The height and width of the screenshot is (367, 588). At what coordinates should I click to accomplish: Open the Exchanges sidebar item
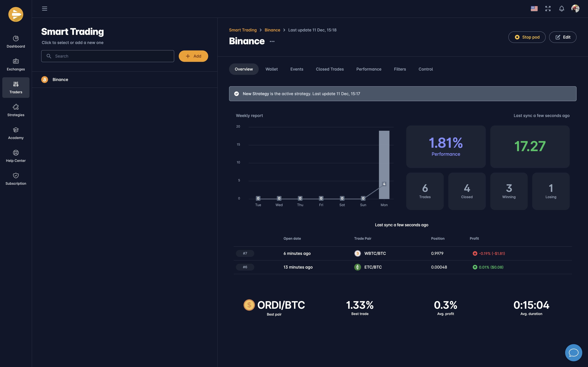(x=16, y=65)
